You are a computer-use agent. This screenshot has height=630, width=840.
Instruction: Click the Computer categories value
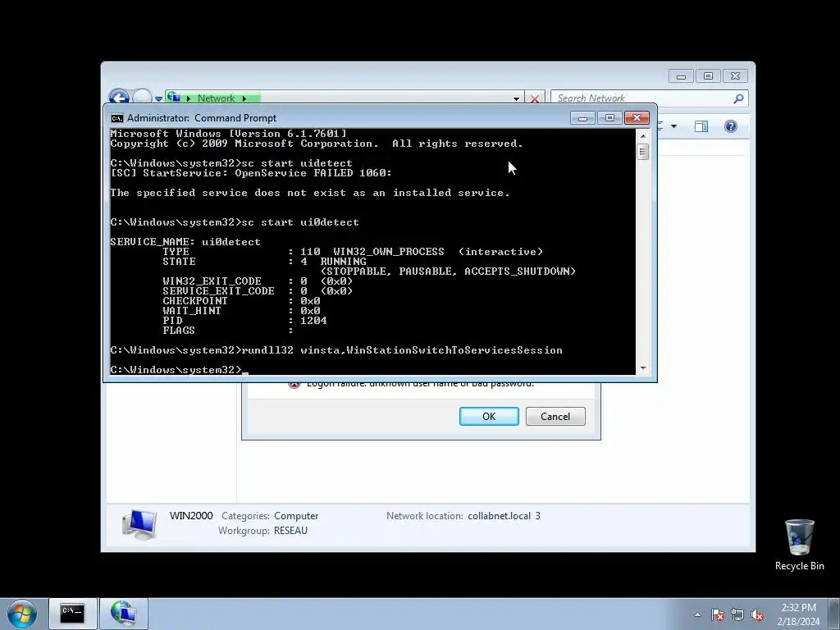click(296, 516)
